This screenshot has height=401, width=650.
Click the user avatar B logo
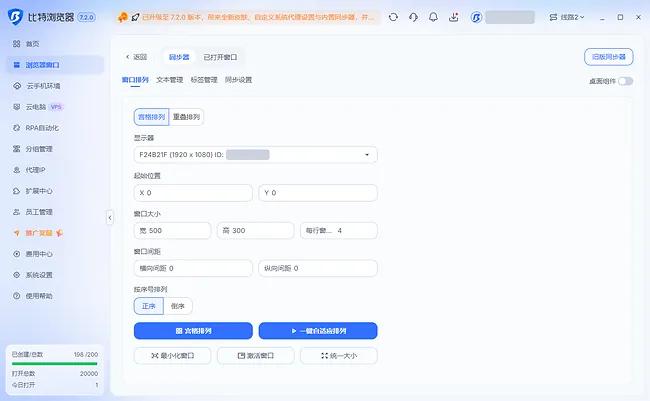476,17
